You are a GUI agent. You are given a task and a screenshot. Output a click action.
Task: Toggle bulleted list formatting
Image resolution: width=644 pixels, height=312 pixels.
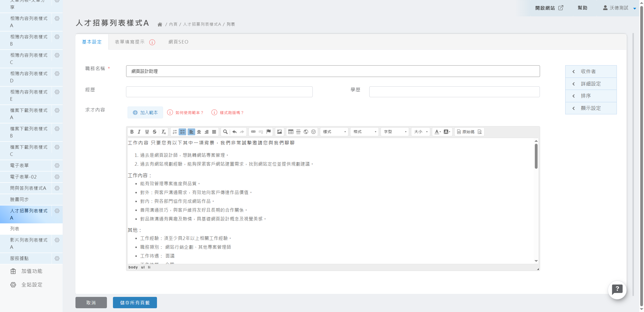pyautogui.click(x=182, y=132)
